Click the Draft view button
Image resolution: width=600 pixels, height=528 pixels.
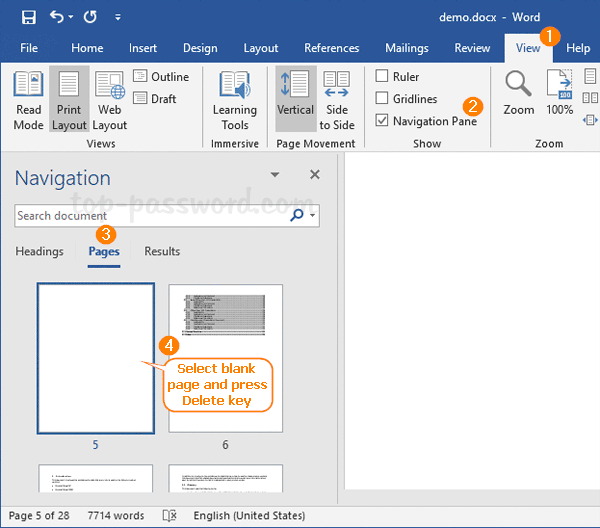pyautogui.click(x=155, y=99)
